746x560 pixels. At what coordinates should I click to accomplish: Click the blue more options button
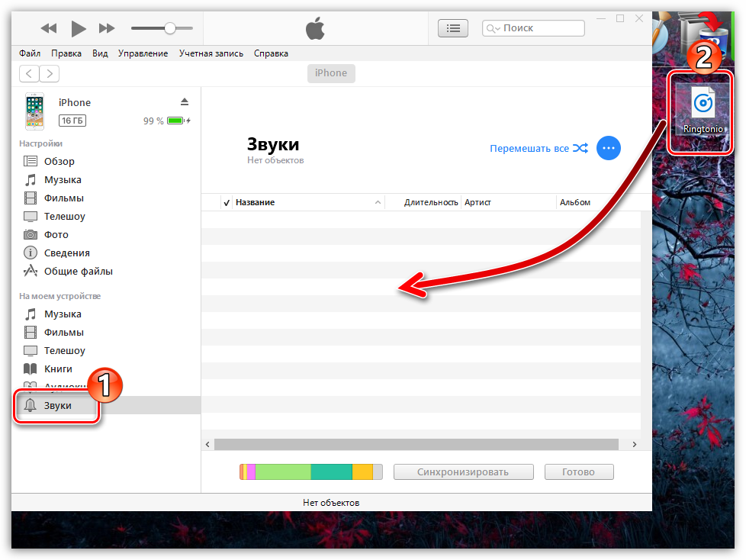tap(608, 148)
